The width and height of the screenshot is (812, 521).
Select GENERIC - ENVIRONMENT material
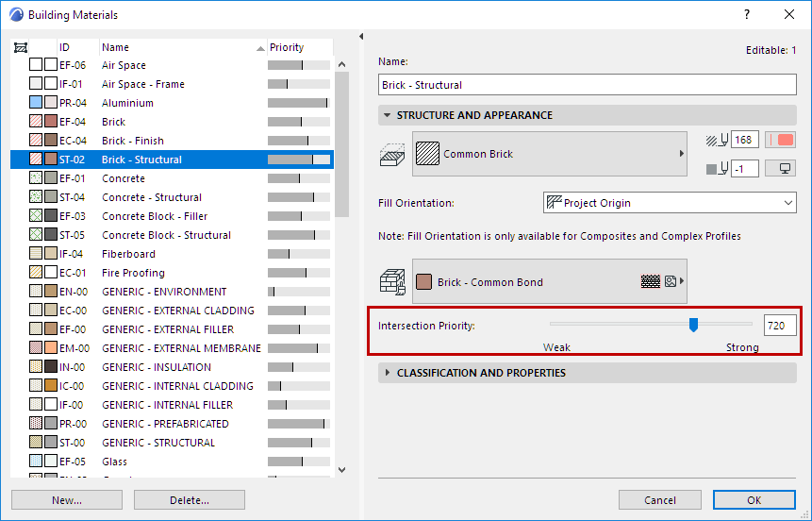pos(172,292)
